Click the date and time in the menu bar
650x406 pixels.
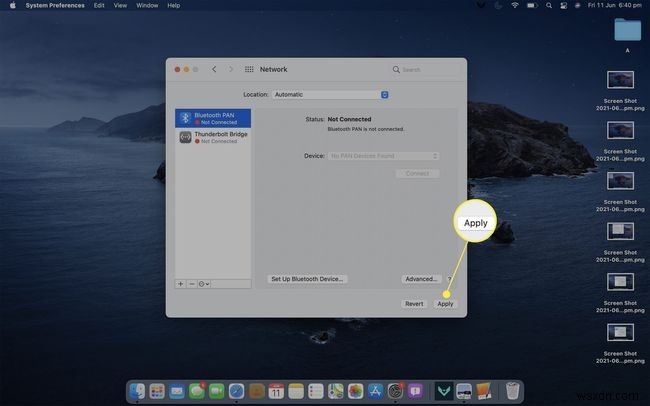pyautogui.click(x=615, y=5)
